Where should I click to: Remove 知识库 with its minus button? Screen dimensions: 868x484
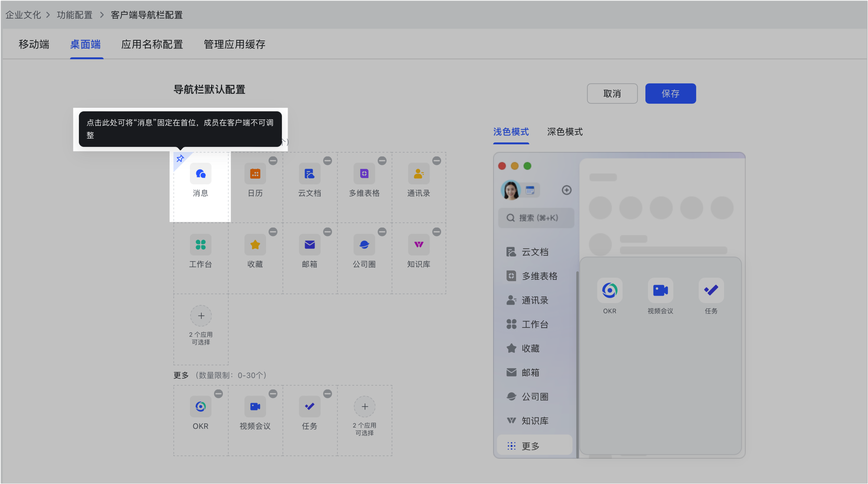437,232
